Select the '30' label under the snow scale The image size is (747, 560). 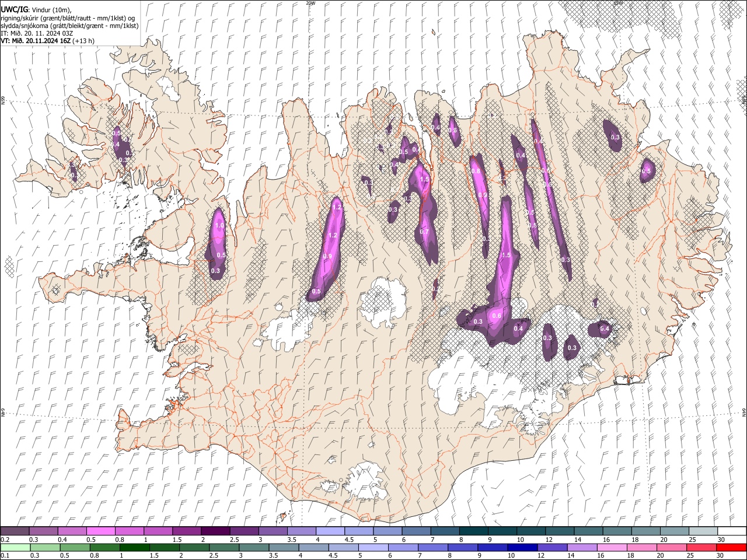click(x=721, y=540)
